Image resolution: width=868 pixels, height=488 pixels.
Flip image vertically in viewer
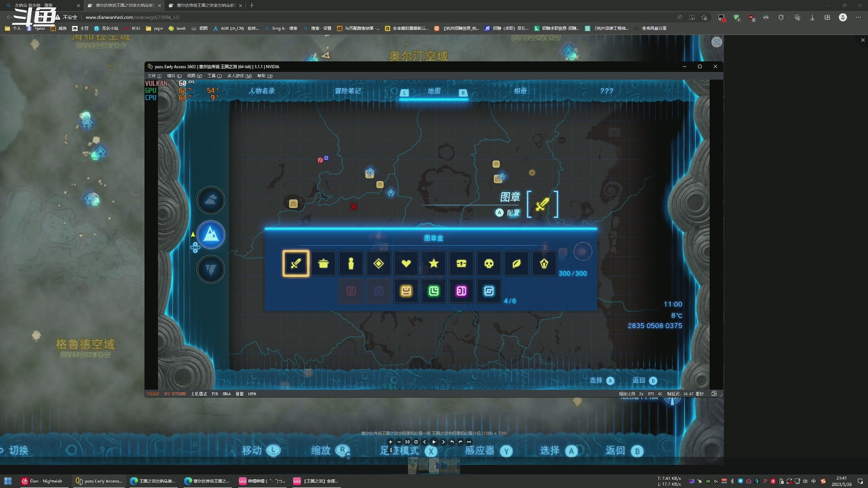tap(391, 450)
